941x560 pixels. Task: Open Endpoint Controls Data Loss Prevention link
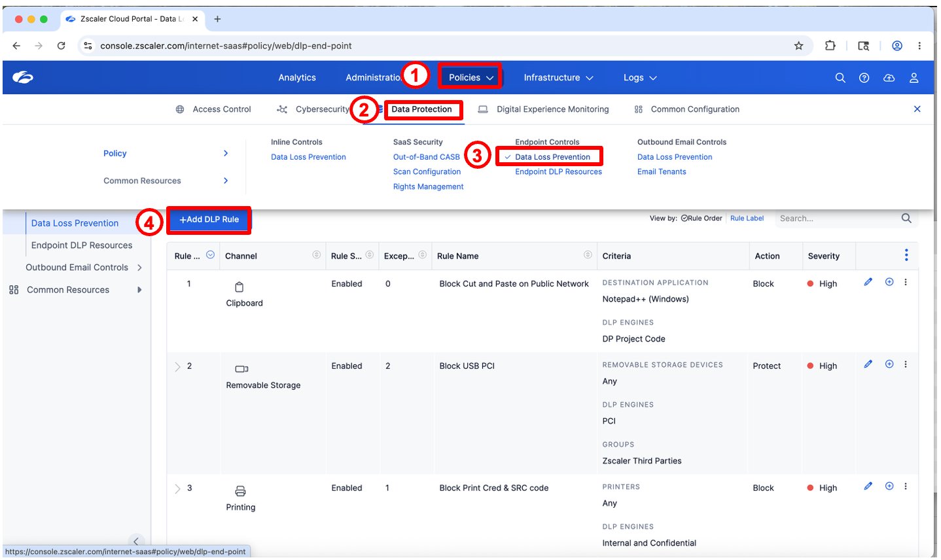pos(552,157)
